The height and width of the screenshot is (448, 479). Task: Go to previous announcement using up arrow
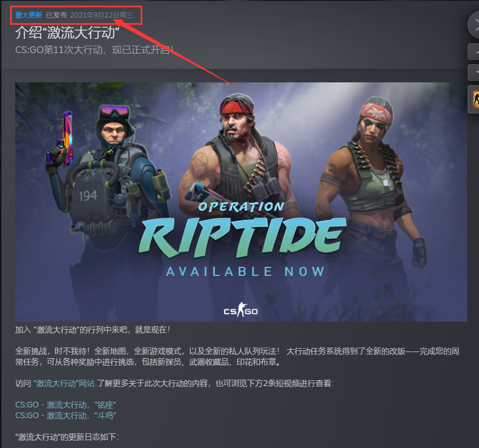point(474,51)
